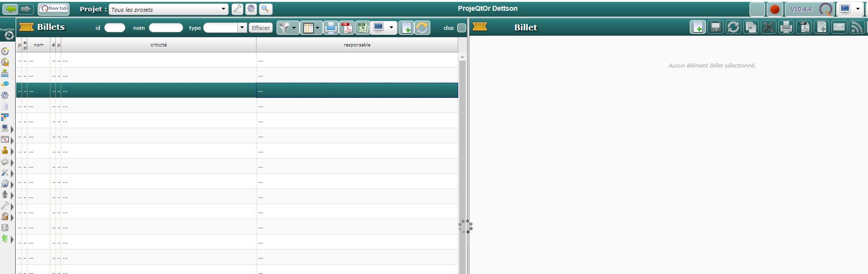This screenshot has width=868, height=274.
Task: Open a New tab
Action: (53, 9)
